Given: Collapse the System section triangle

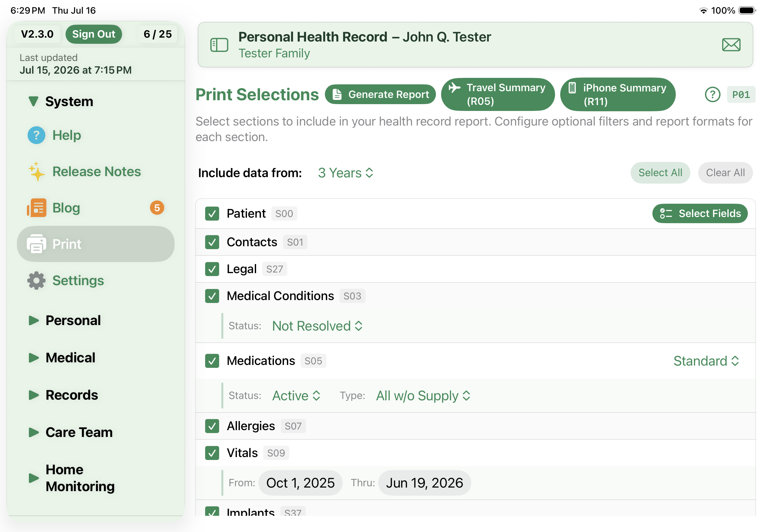Looking at the screenshot, I should (33, 101).
